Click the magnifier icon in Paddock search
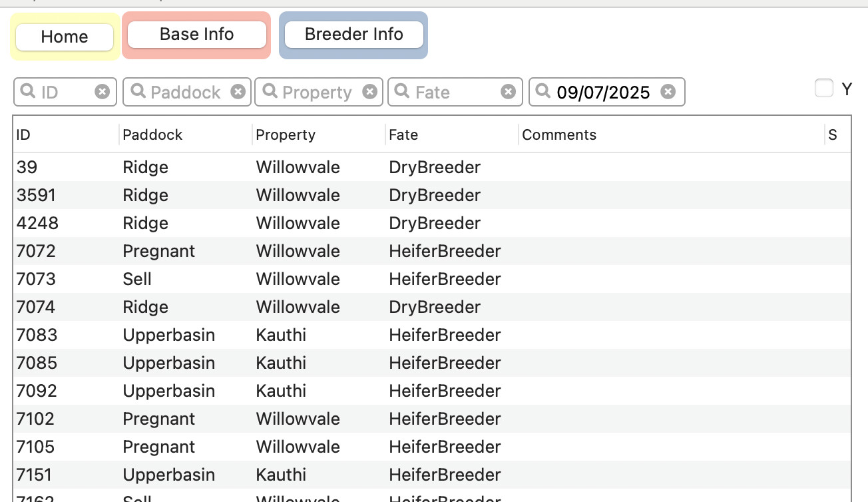The width and height of the screenshot is (868, 502). [138, 91]
